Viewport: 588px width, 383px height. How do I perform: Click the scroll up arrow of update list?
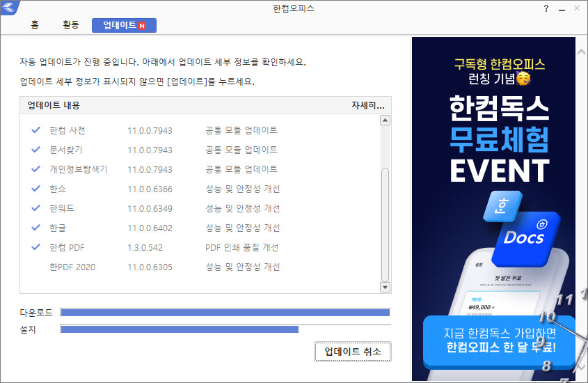[385, 120]
